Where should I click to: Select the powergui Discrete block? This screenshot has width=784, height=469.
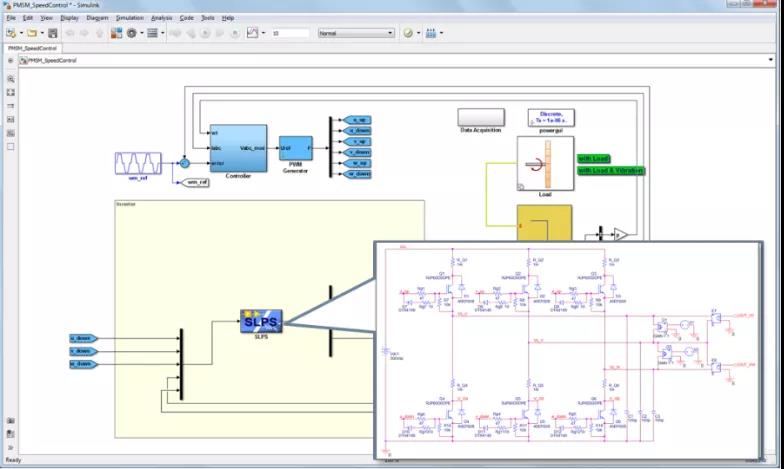coord(551,118)
